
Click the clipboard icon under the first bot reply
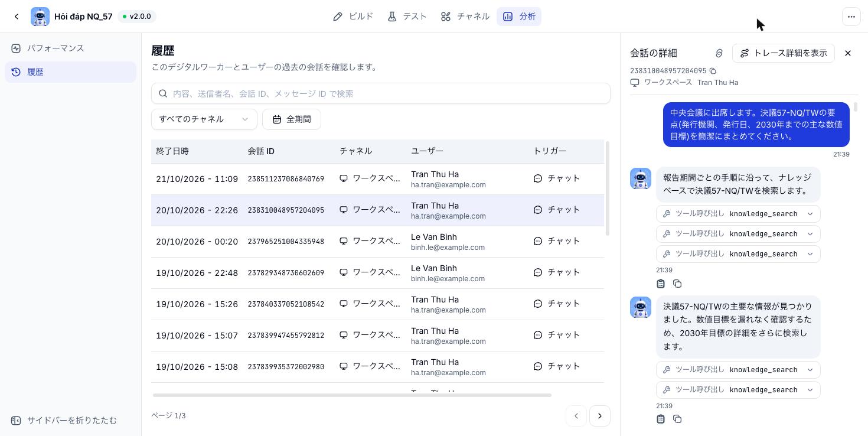coord(661,284)
